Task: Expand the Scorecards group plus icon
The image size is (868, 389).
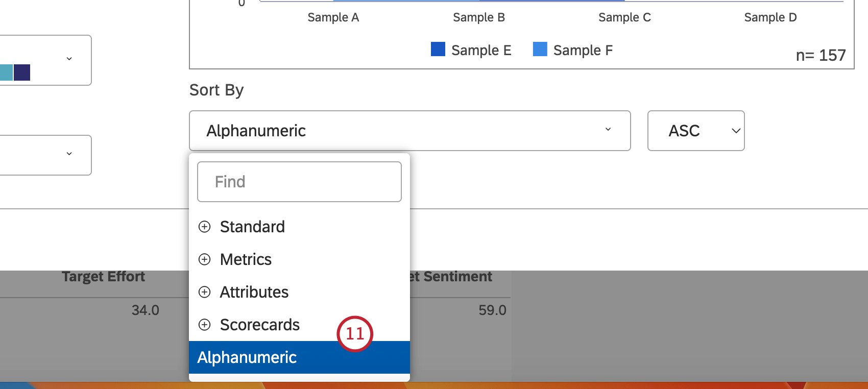Action: (204, 325)
